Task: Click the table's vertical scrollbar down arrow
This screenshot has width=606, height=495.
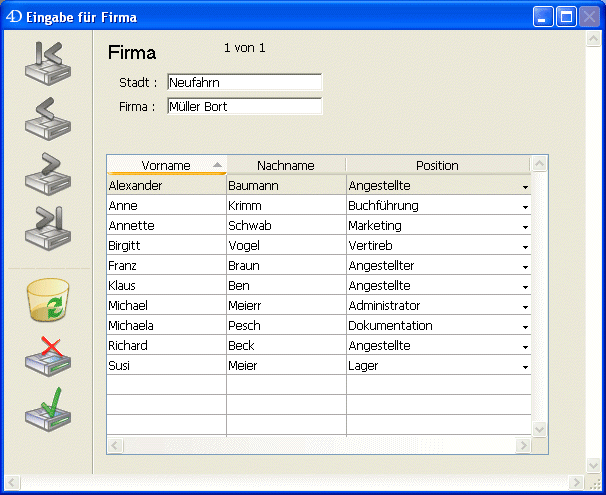Action: (540, 428)
